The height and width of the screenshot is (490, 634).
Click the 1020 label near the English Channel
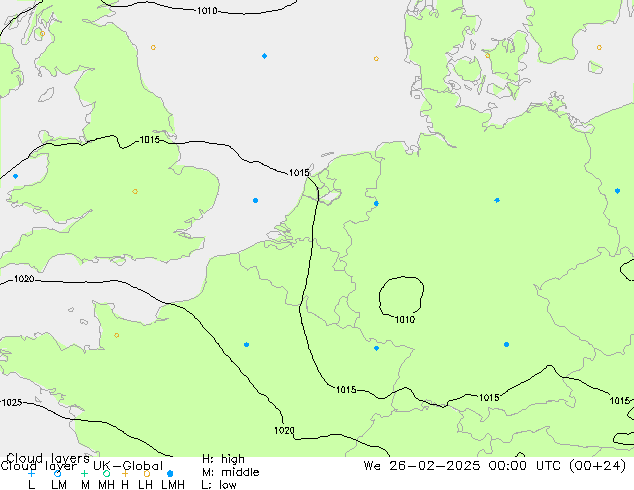click(24, 279)
